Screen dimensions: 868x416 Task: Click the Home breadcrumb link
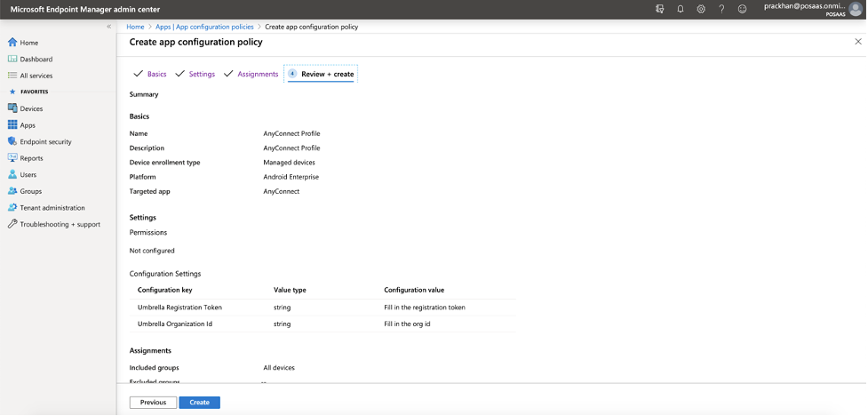[x=135, y=27]
